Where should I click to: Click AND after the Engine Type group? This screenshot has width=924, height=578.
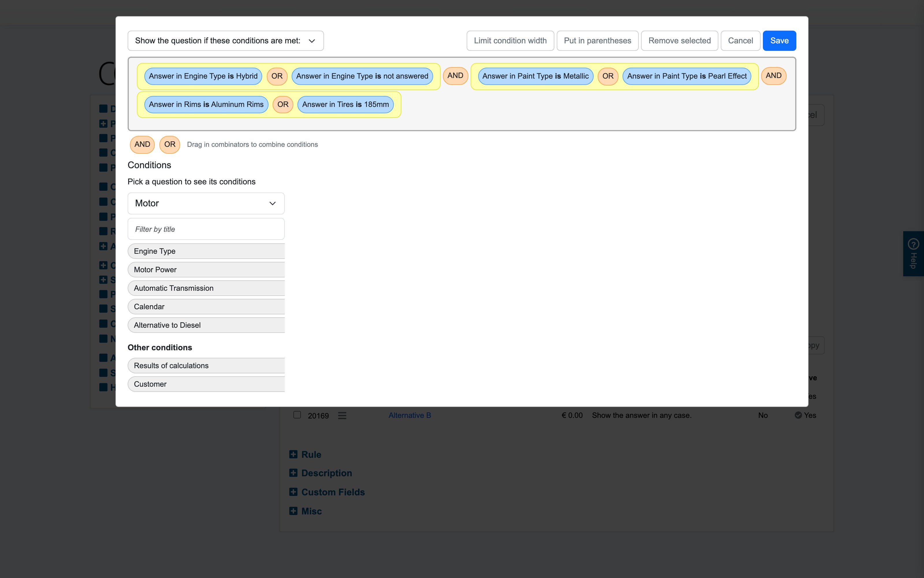[x=455, y=76]
